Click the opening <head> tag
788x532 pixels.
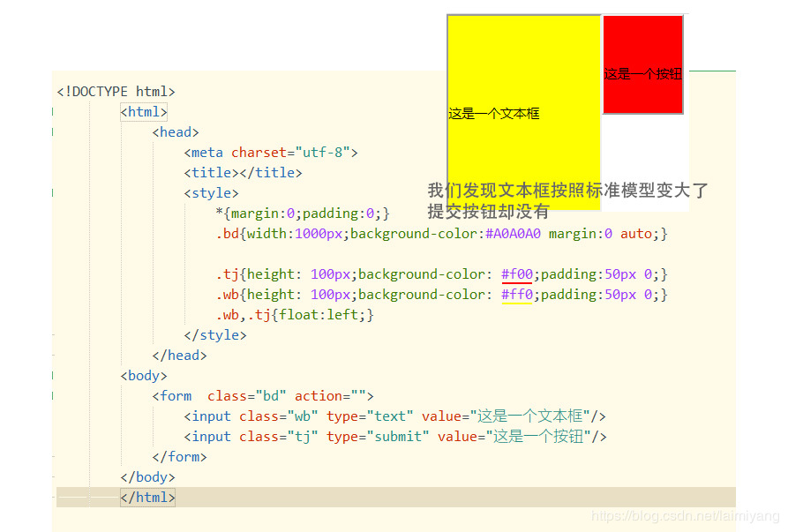pyautogui.click(x=176, y=132)
